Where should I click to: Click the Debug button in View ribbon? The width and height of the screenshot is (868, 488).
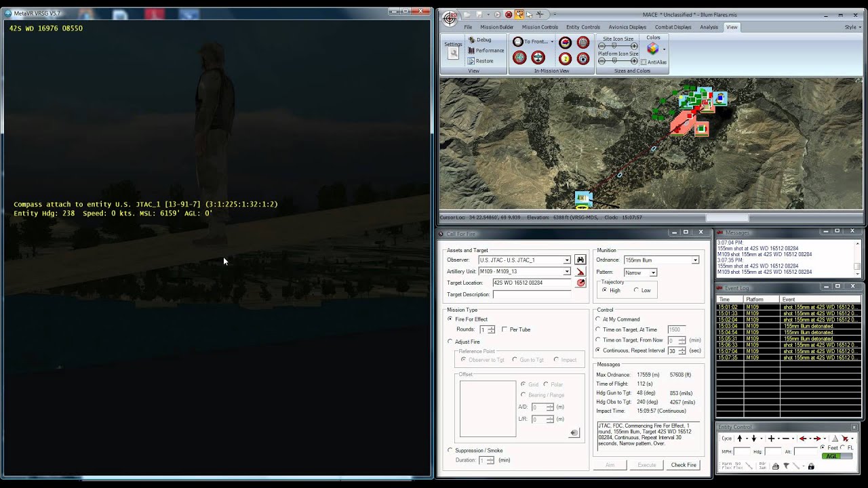pos(479,40)
